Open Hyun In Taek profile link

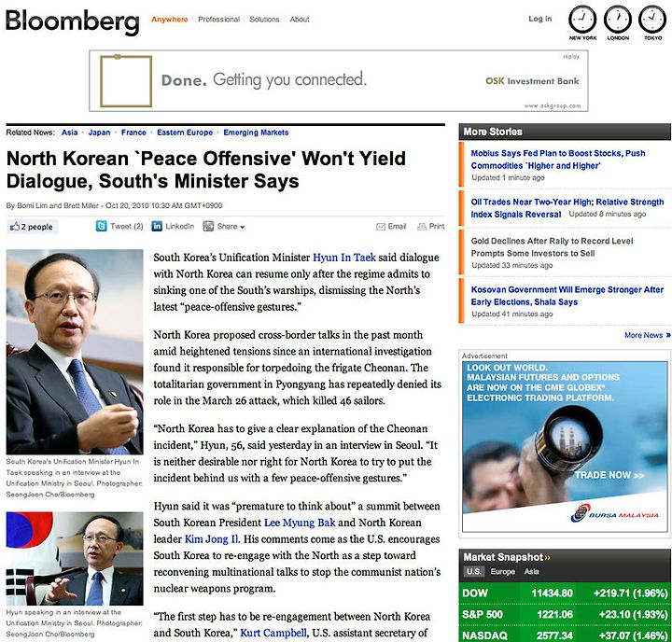pos(344,258)
